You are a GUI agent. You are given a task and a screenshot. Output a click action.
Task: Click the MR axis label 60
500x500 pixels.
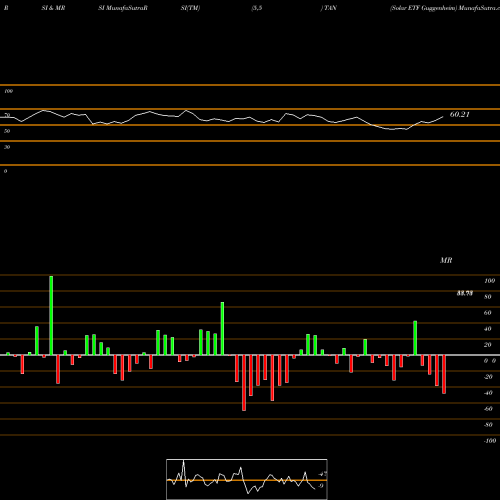coord(488,313)
